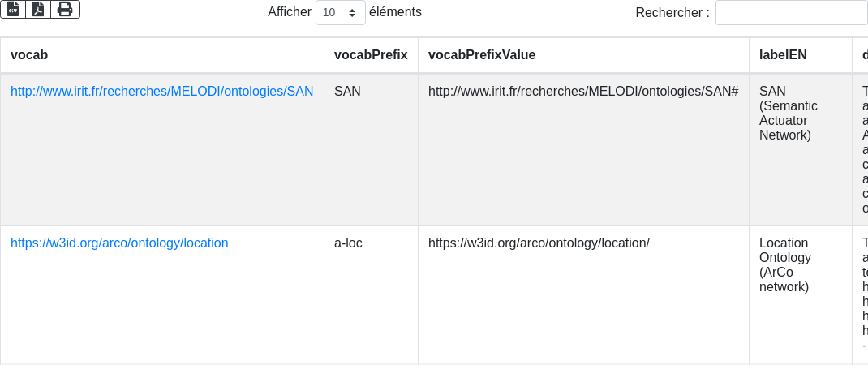868x365 pixels.
Task: Click the éléments label beside the dropdown
Action: pos(395,12)
